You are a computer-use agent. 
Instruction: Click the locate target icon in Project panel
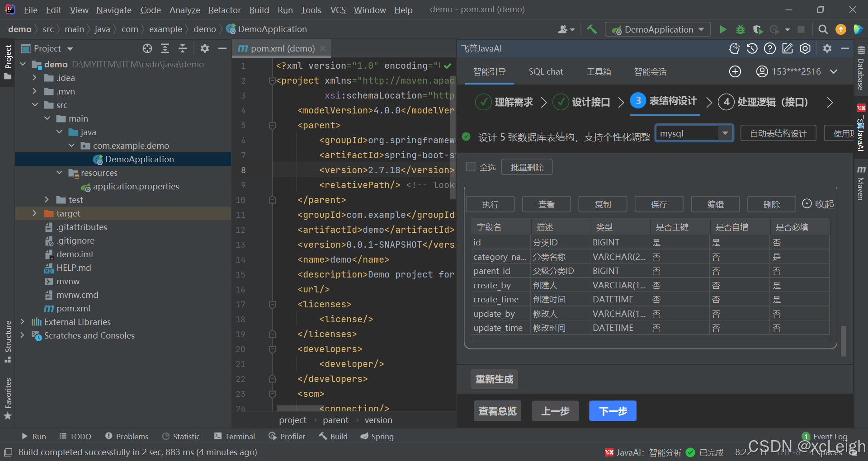tap(147, 48)
